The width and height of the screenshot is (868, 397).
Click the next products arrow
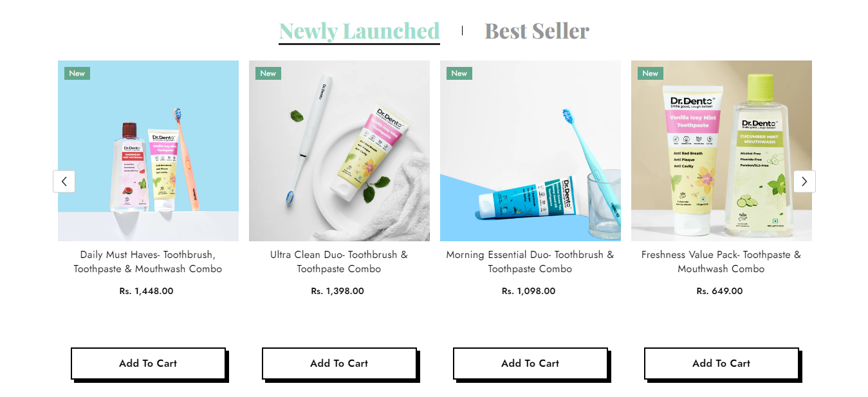804,181
